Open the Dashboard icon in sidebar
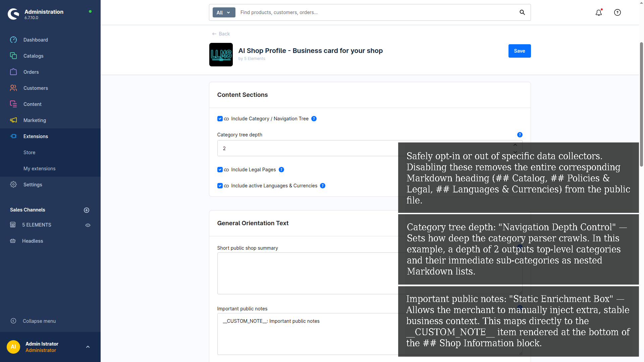The image size is (644, 362). point(13,40)
